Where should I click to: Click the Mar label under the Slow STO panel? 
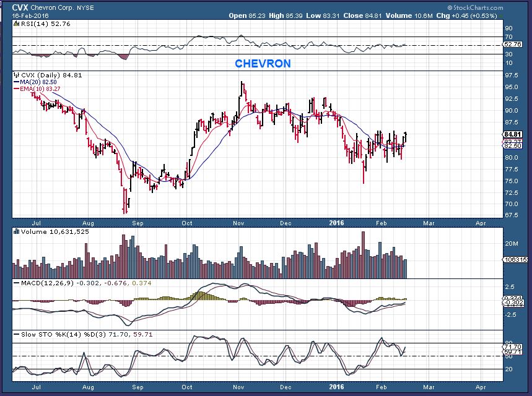pos(429,387)
